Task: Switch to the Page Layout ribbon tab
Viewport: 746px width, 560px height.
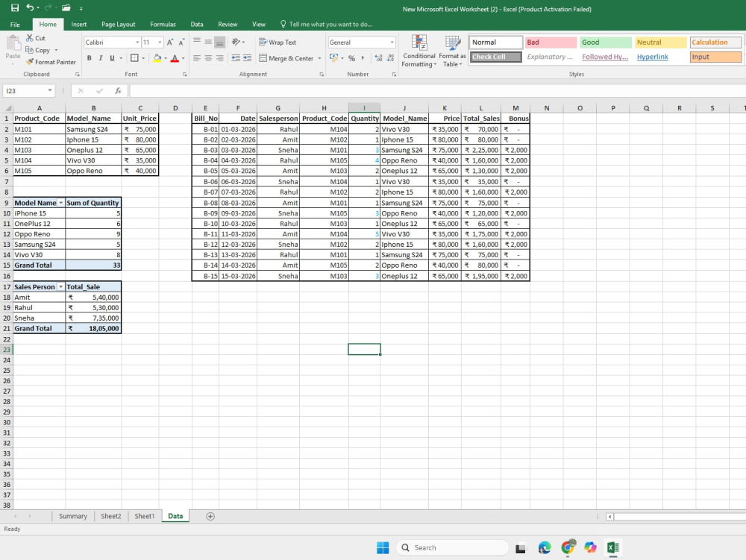Action: (118, 25)
